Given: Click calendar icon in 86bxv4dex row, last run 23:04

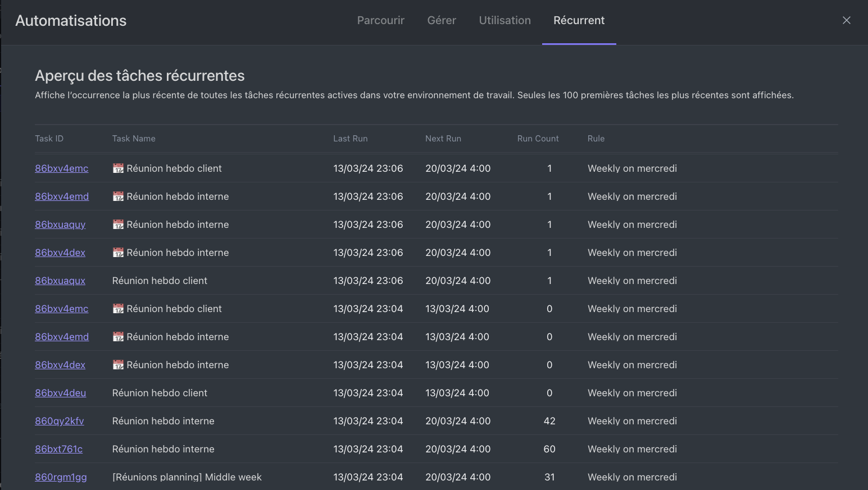Looking at the screenshot, I should [118, 365].
